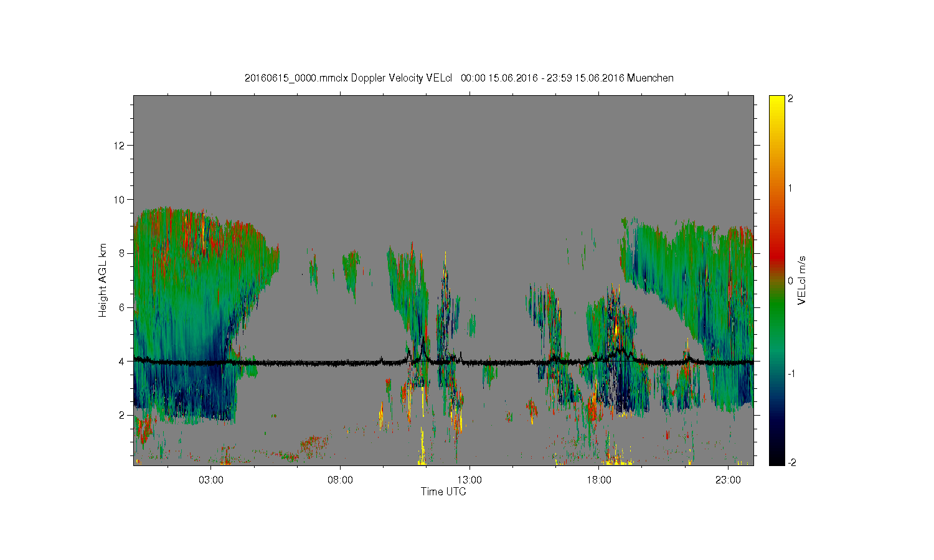Click the height tick label 4
The image size is (934, 560).
click(x=122, y=361)
